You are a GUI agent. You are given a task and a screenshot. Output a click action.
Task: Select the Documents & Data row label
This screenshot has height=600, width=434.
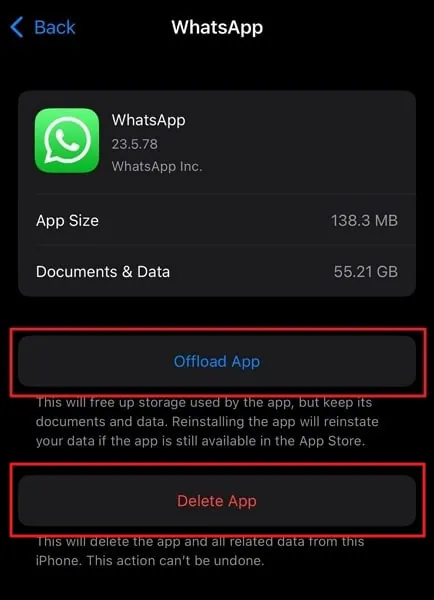[103, 272]
